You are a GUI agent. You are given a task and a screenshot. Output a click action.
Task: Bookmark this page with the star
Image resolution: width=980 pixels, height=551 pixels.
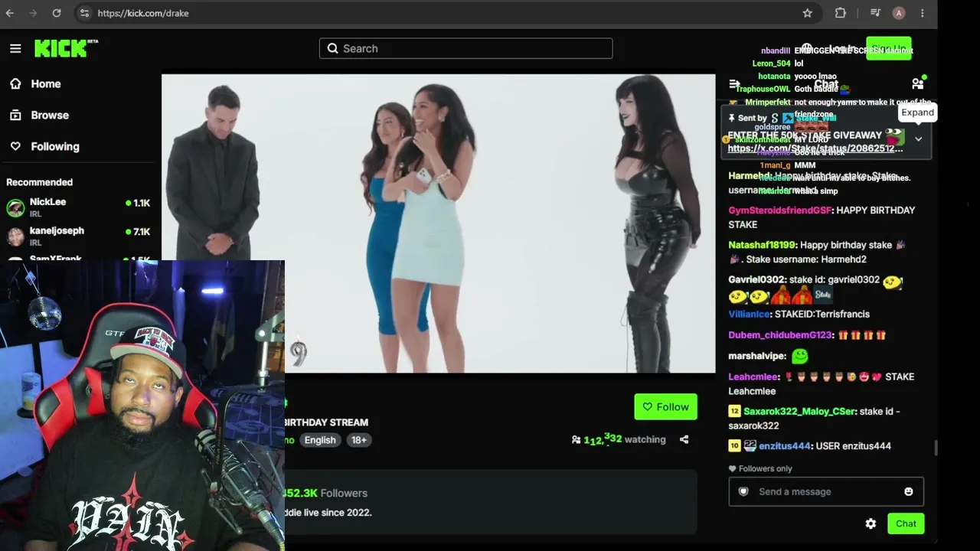(807, 13)
